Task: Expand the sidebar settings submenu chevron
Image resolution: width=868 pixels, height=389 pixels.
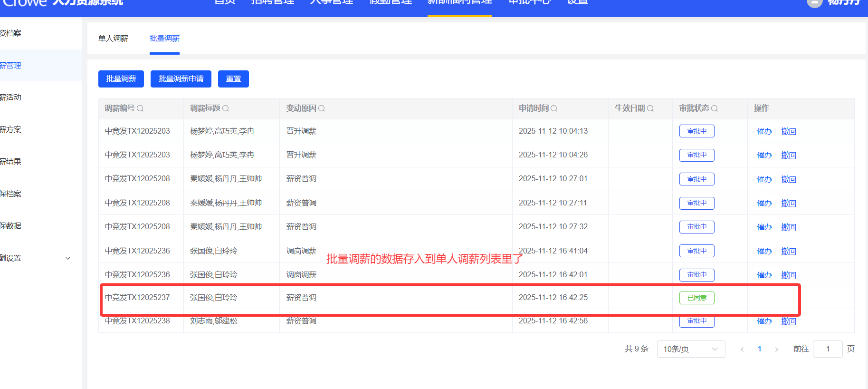Action: click(68, 258)
